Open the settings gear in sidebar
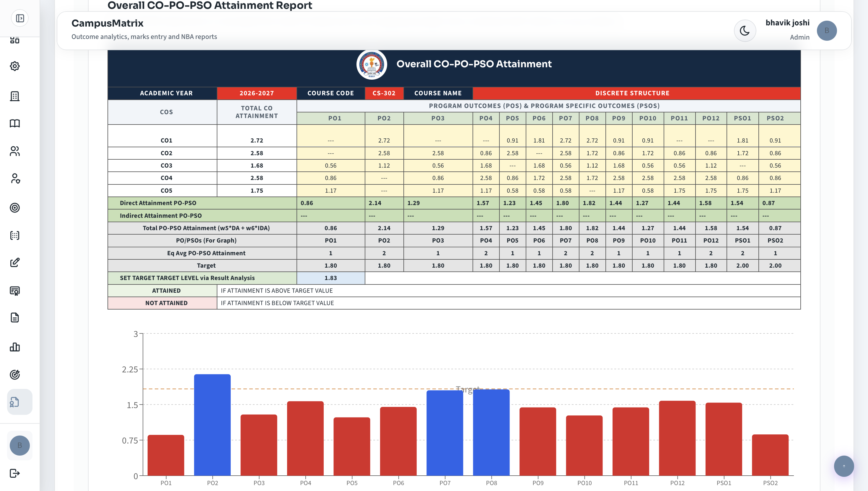868x491 pixels. point(15,66)
